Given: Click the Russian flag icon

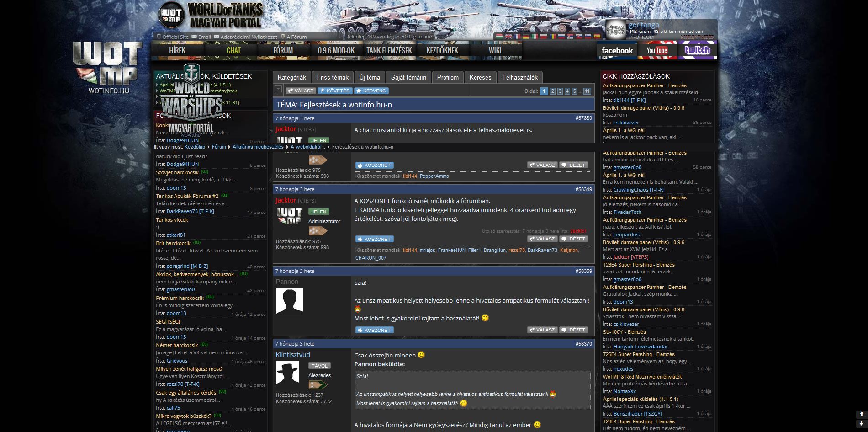Looking at the screenshot, I should coord(561,36).
